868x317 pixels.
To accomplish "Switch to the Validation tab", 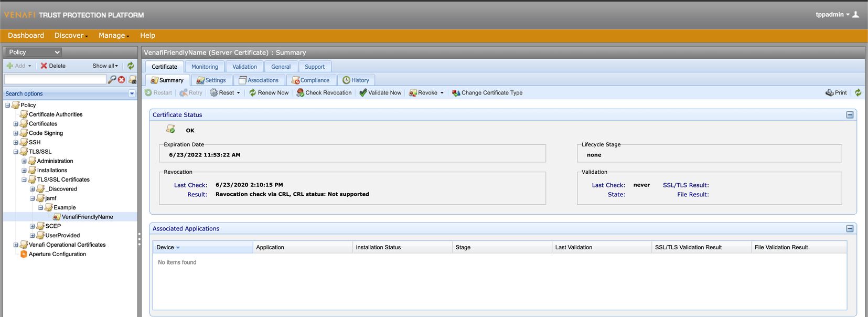I will click(x=244, y=67).
